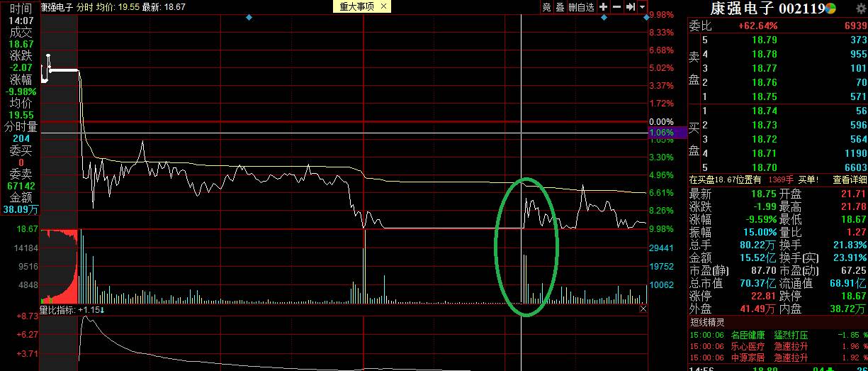868x371 pixels.
Task: Click the 均价 19.55 sidebar value
Action: [x=22, y=115]
